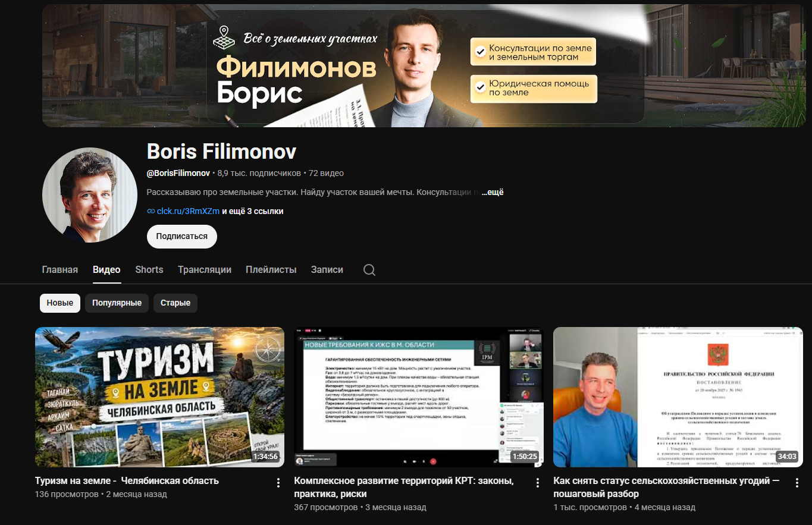Open the channel search magnifier icon
This screenshot has width=812, height=525.
pyautogui.click(x=369, y=270)
